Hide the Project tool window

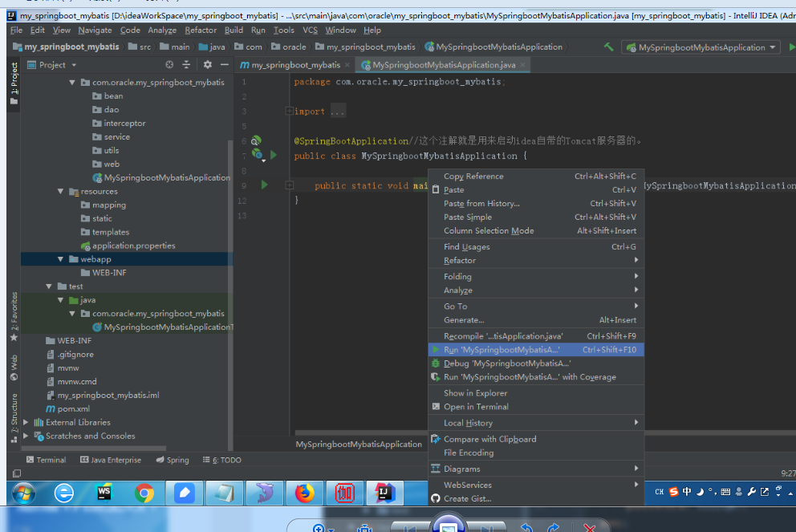(225, 64)
